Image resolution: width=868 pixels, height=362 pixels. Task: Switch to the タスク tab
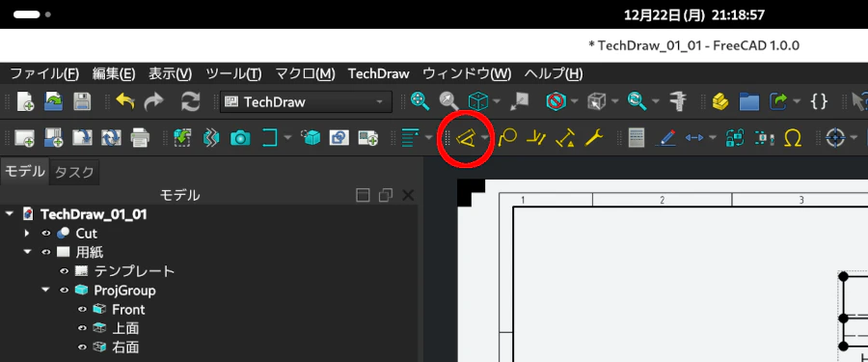(x=74, y=173)
